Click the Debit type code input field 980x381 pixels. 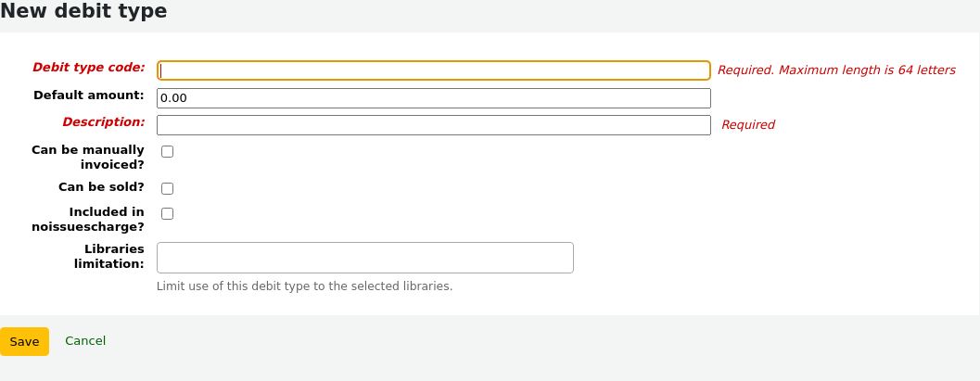click(x=433, y=70)
